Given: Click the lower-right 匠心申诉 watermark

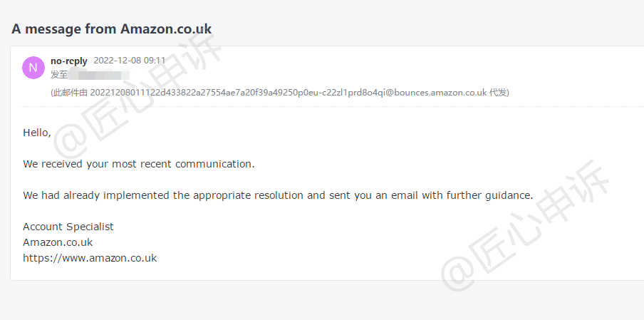Looking at the screenshot, I should click(x=525, y=225).
